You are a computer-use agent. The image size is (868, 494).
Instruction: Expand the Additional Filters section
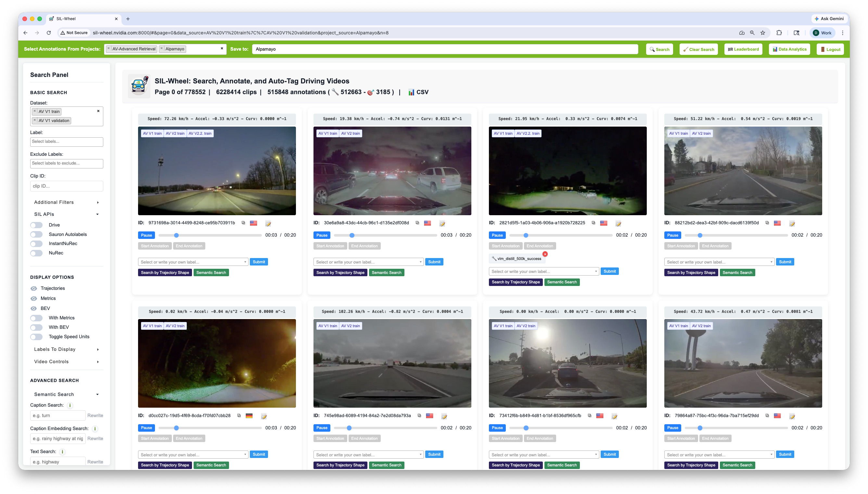(66, 202)
